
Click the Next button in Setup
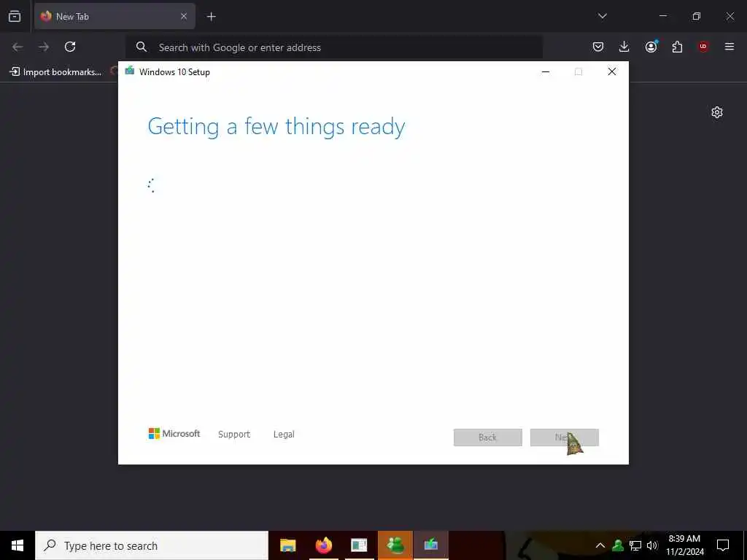[x=565, y=437]
